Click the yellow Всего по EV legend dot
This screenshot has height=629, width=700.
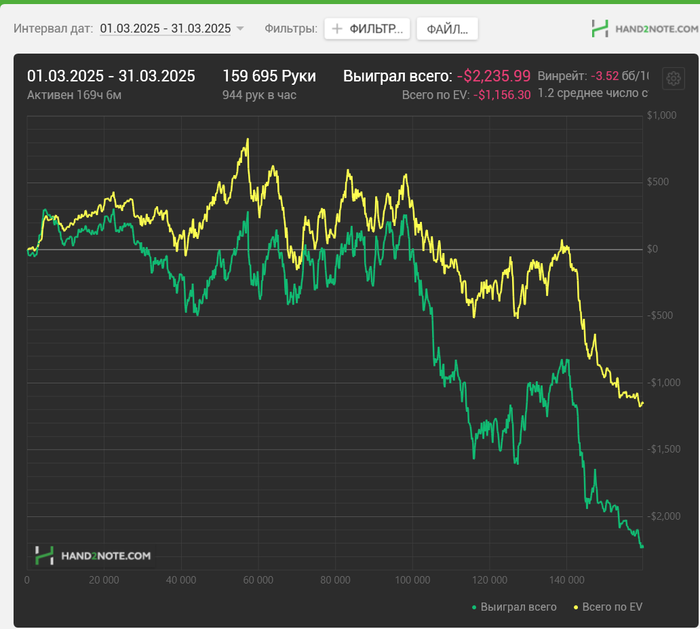(x=576, y=608)
